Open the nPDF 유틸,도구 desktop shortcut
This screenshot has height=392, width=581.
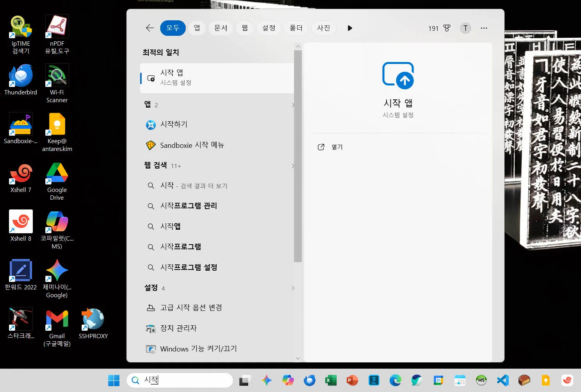pos(57,34)
